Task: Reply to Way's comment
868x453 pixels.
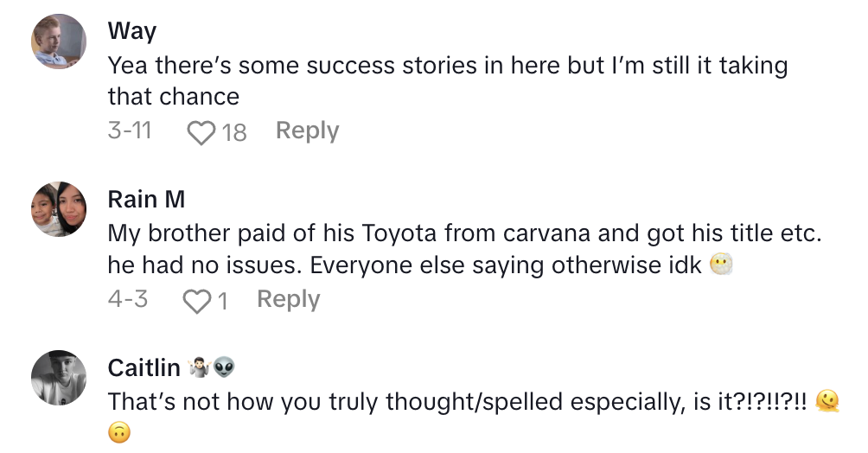Action: 307,131
